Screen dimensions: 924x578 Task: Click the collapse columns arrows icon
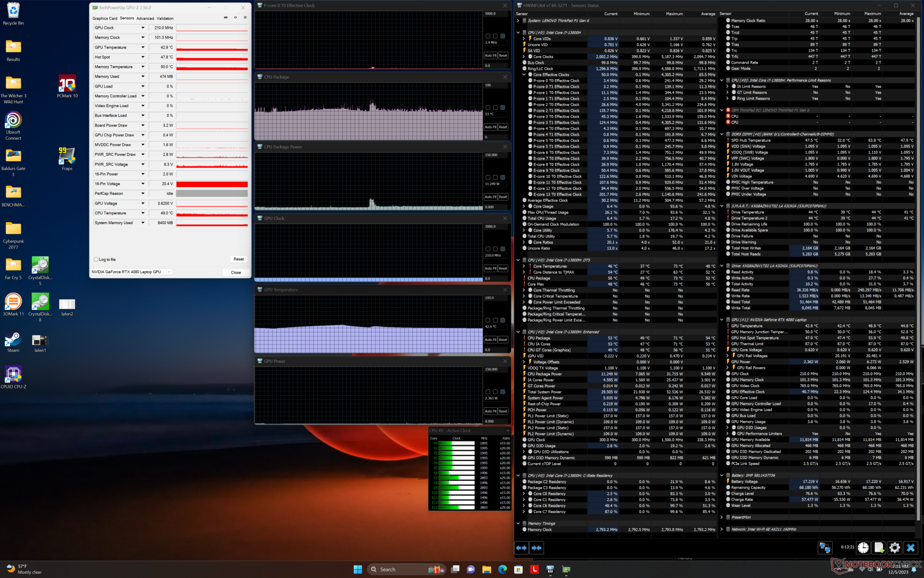click(537, 548)
